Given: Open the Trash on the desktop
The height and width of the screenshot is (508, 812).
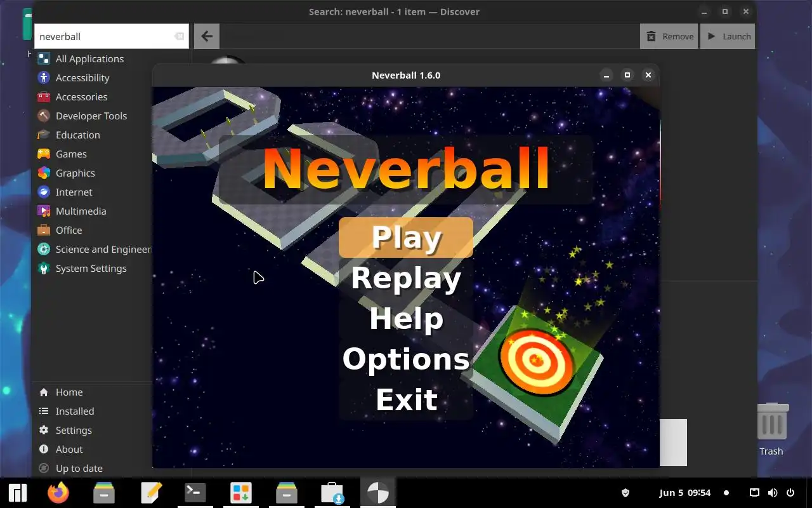Looking at the screenshot, I should [x=772, y=429].
